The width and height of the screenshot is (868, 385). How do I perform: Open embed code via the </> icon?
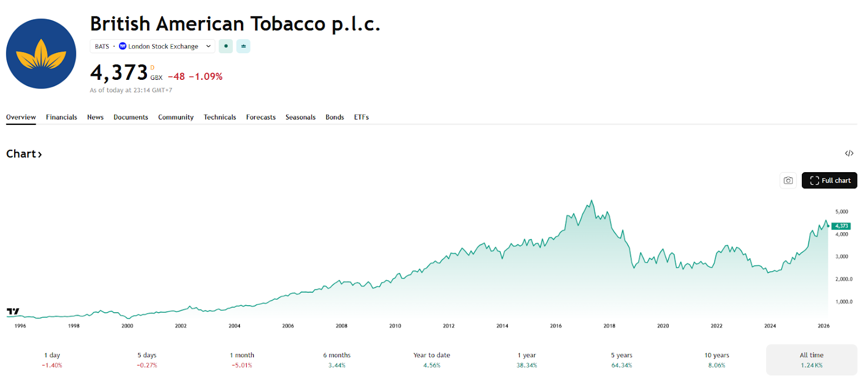coord(849,153)
